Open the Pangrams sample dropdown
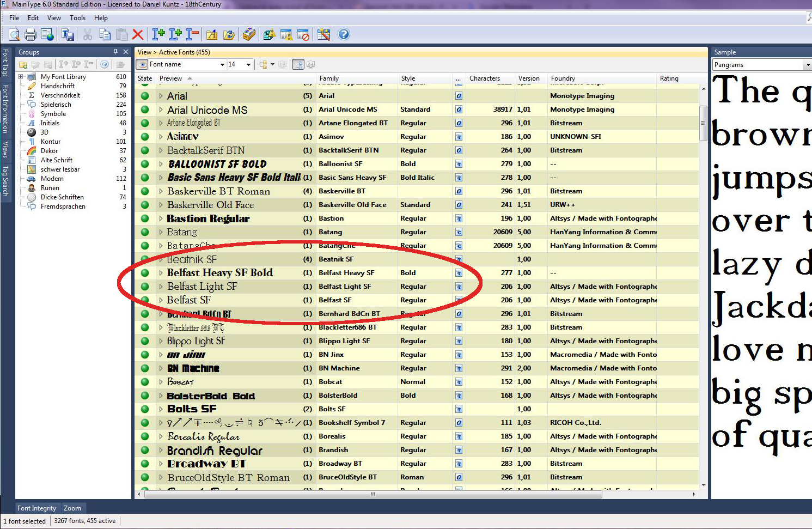 tap(807, 65)
